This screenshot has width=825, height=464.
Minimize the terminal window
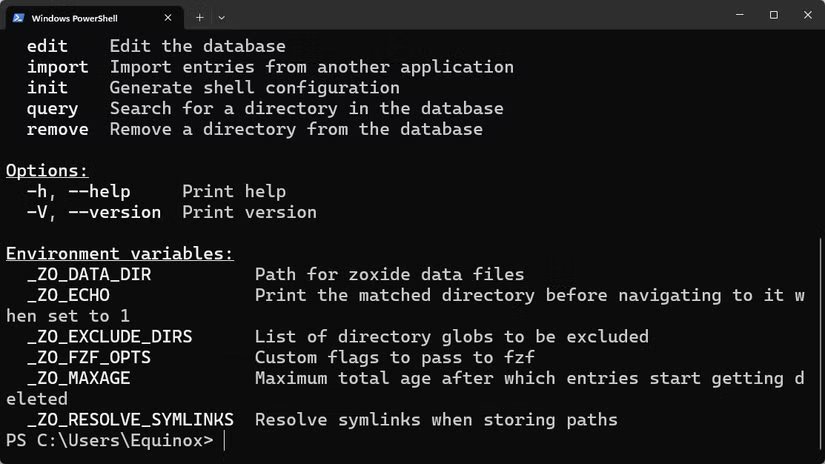tap(740, 15)
